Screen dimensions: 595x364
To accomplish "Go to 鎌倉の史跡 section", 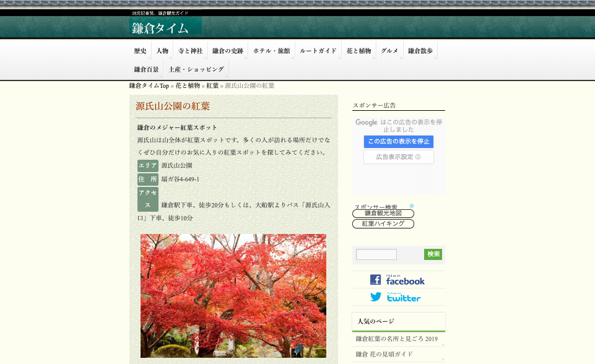I will tap(228, 51).
